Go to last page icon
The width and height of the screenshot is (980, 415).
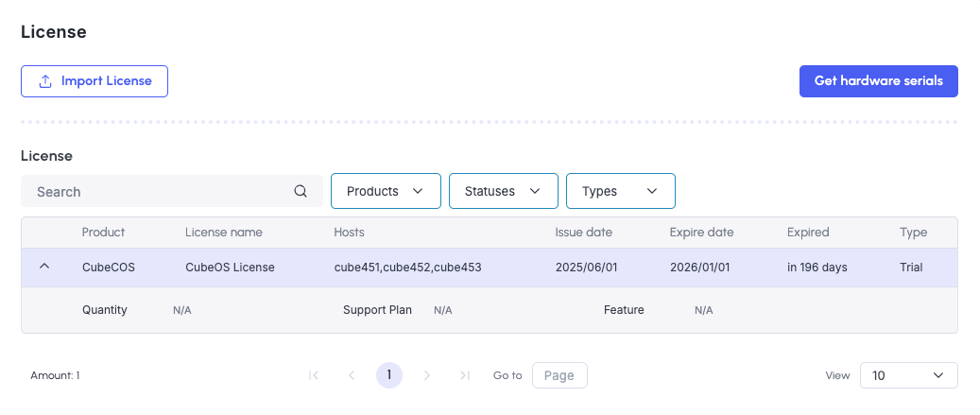click(x=464, y=375)
